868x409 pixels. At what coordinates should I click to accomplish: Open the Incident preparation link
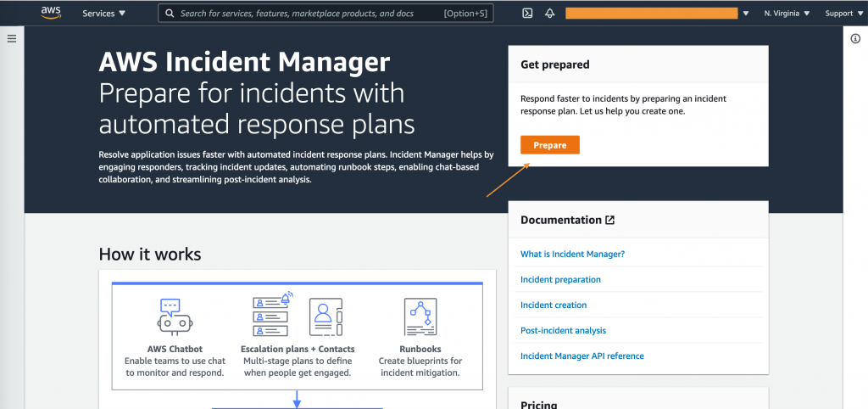pos(560,279)
